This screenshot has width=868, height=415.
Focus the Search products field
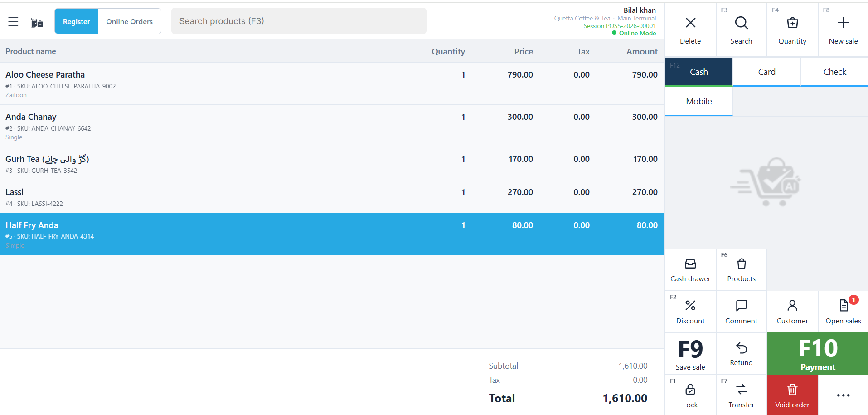299,21
